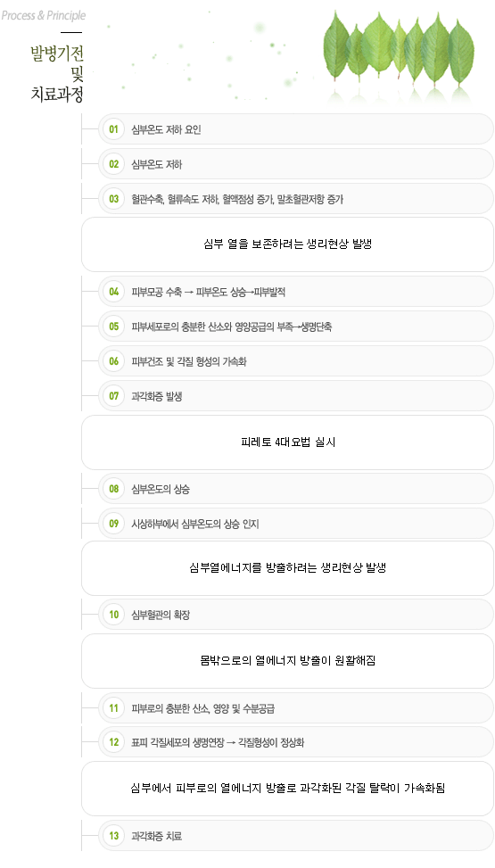Select the '심부혈관의 확장' step row
Viewport: 495px width, 868px height.
(296, 615)
